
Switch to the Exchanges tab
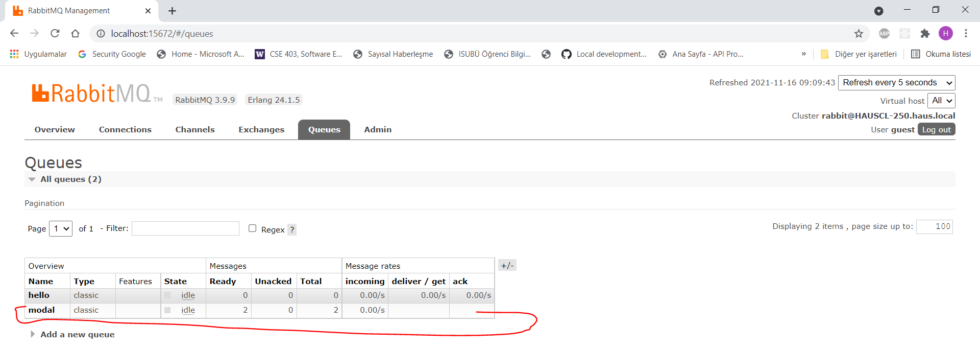(261, 130)
